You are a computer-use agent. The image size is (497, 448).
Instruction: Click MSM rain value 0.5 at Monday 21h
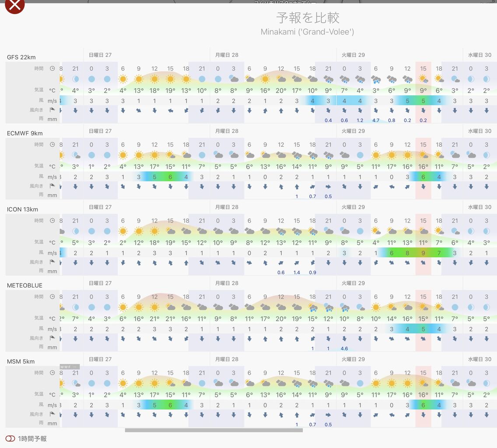point(328,425)
